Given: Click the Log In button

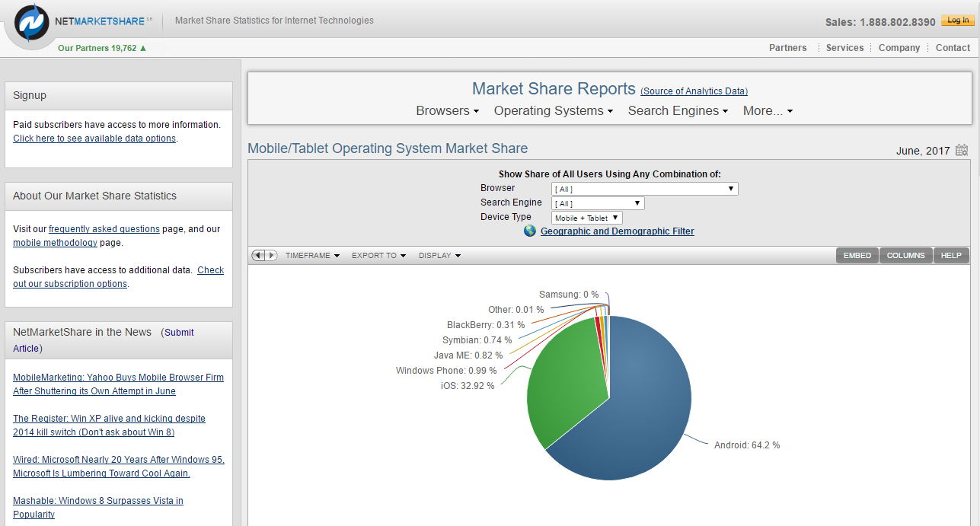Looking at the screenshot, I should [956, 21].
